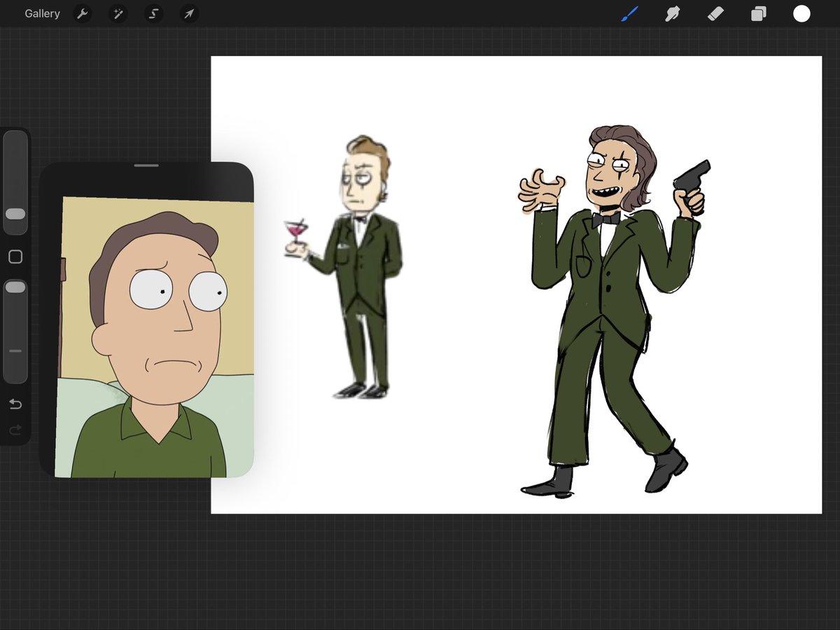Image resolution: width=840 pixels, height=630 pixels.
Task: Tap the large character holding a gun
Action: point(614,311)
